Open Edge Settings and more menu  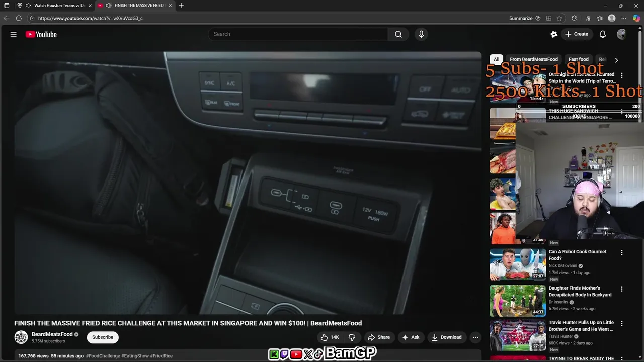point(624,18)
